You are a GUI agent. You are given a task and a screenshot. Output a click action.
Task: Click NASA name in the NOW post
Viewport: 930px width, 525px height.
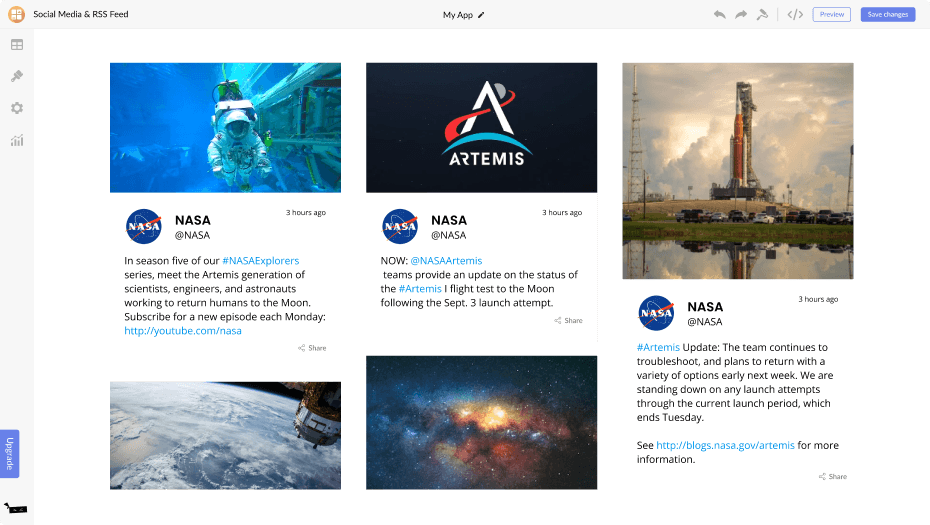pyautogui.click(x=449, y=220)
